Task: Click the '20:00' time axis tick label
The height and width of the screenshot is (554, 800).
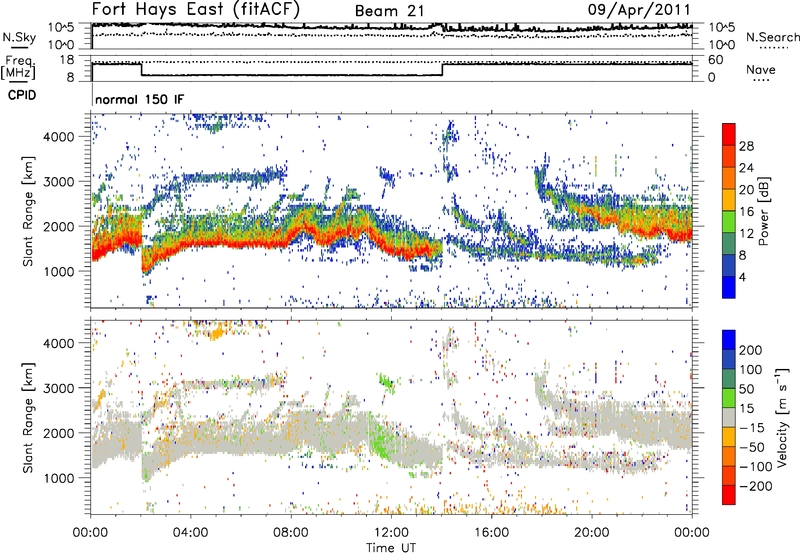Action: click(591, 533)
